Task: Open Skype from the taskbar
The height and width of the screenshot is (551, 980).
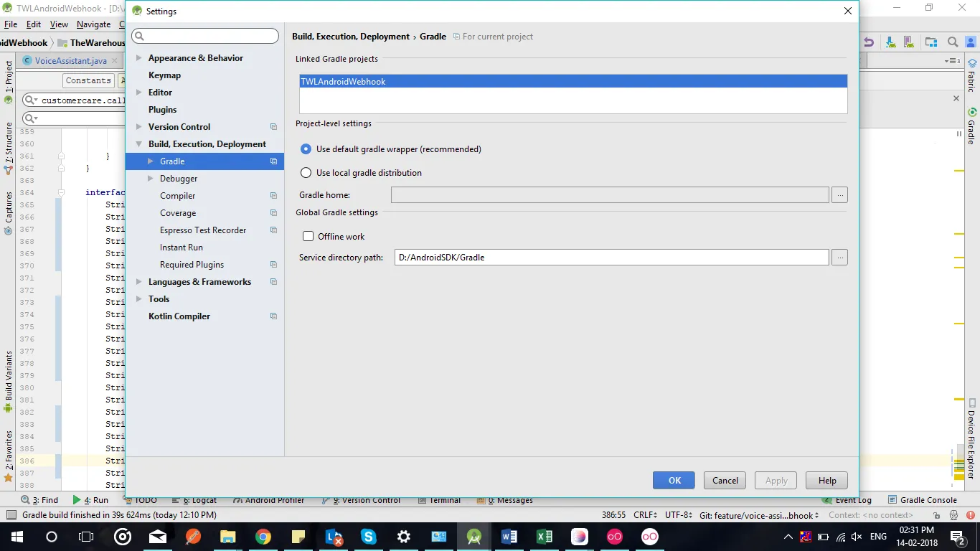Action: tap(369, 537)
